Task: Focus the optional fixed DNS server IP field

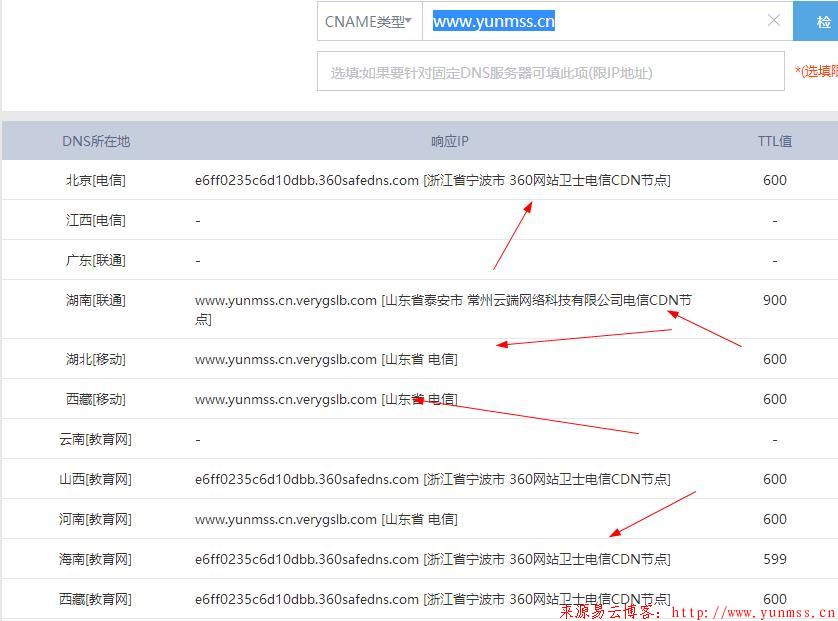Action: pyautogui.click(x=550, y=72)
